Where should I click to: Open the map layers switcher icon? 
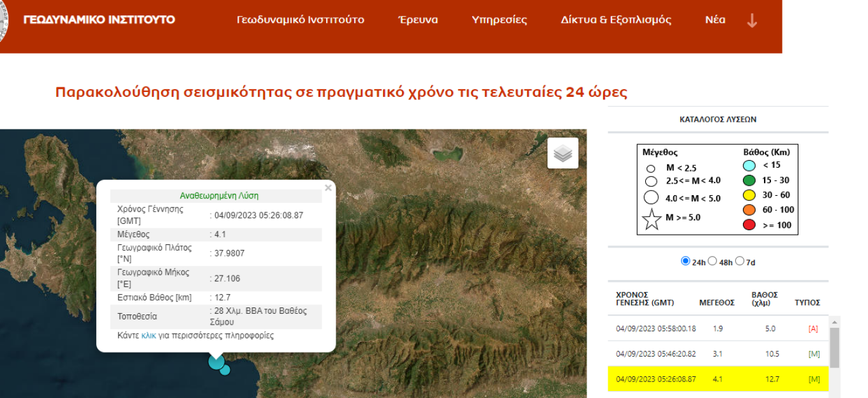click(x=562, y=153)
